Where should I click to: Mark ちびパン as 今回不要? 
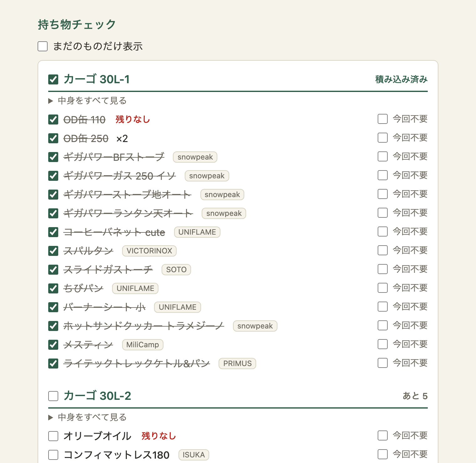click(x=383, y=288)
